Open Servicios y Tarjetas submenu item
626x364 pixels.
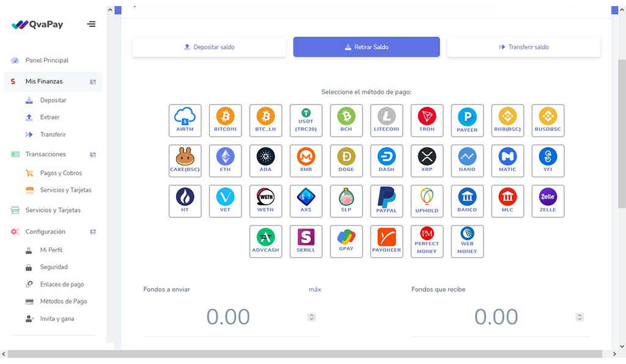click(x=65, y=190)
